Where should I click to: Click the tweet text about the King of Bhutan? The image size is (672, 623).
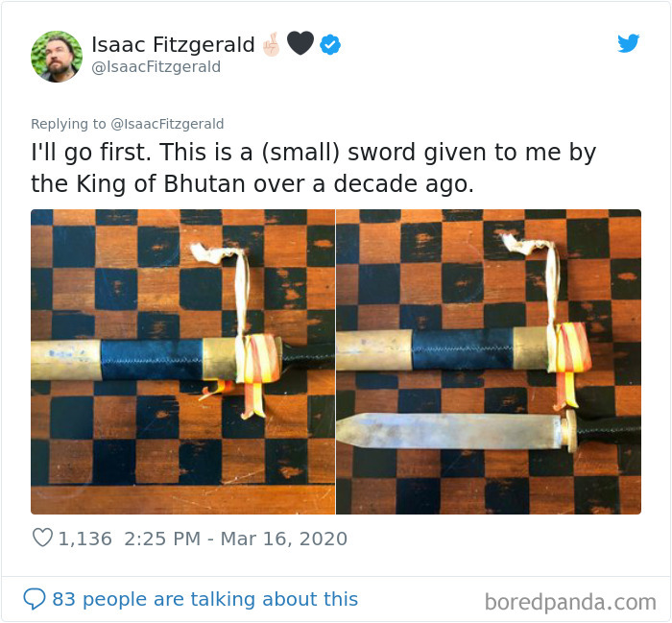[313, 168]
